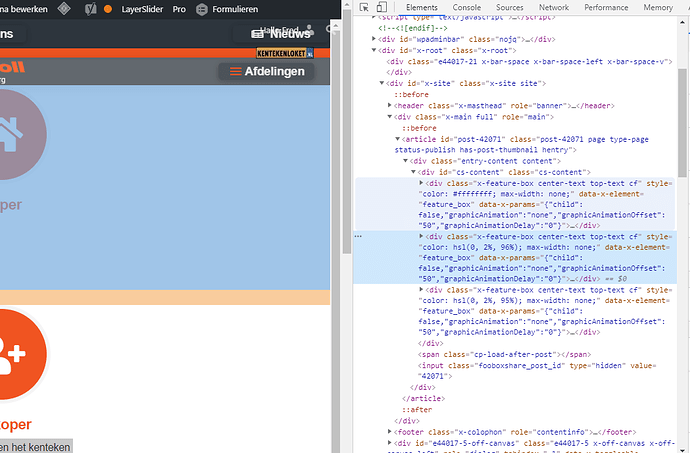Expand the feature-box hsl 95% node
This screenshot has height=453, width=690.
pyautogui.click(x=421, y=290)
